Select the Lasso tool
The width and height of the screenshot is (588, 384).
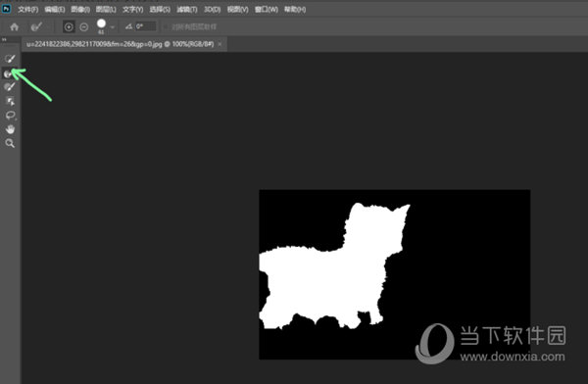click(x=10, y=116)
